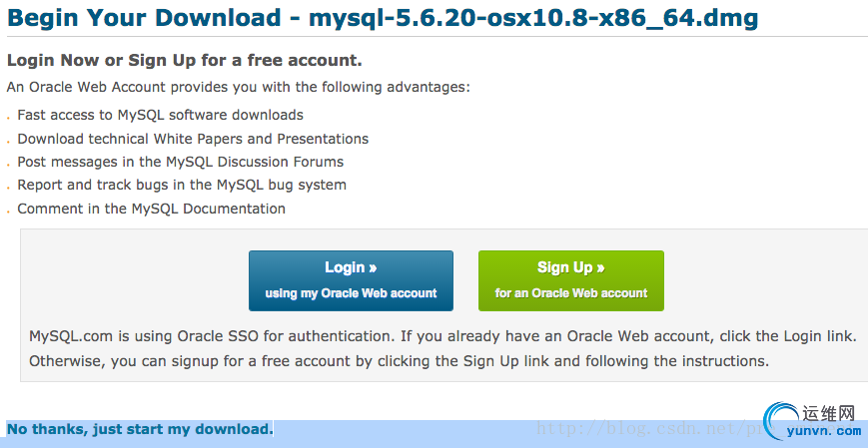Click the 'An Oracle Web Account provides' sentence
868x448 pixels.
(238, 88)
